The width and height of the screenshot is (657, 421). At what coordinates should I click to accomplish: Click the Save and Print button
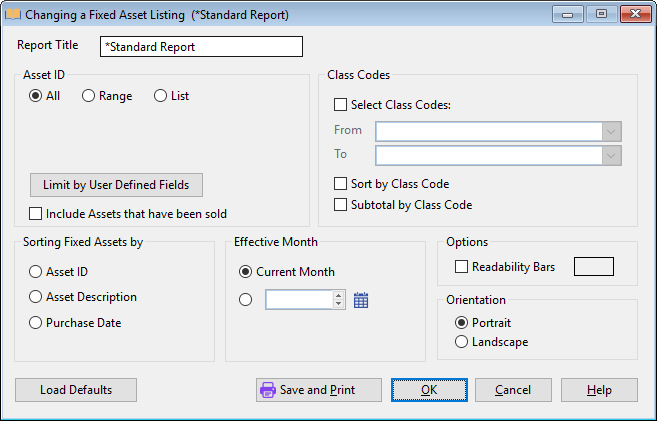coord(319,390)
